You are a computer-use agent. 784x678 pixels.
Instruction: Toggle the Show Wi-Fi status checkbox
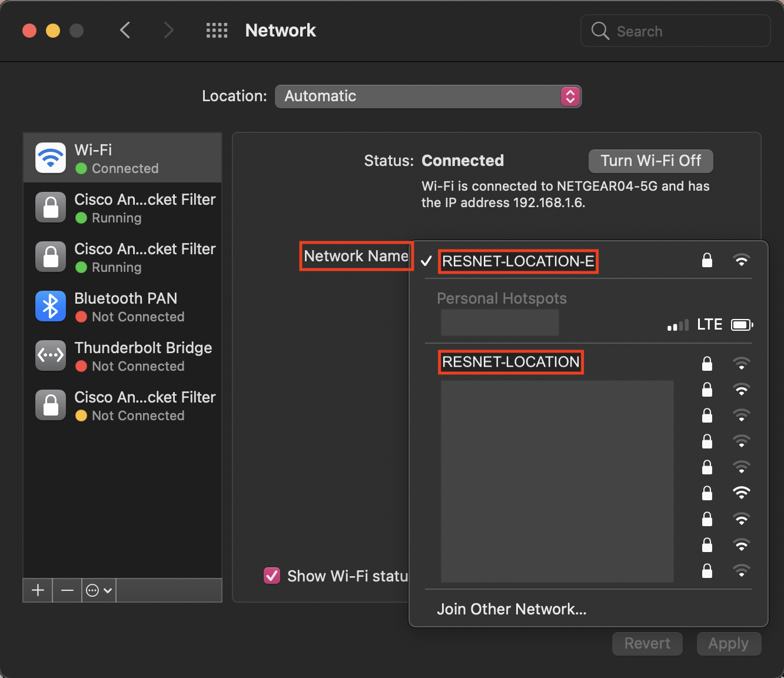272,576
